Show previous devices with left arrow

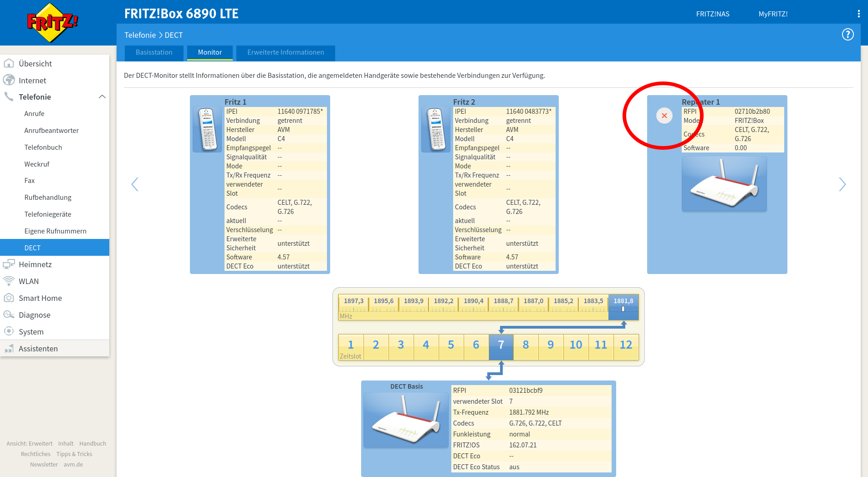pos(135,184)
